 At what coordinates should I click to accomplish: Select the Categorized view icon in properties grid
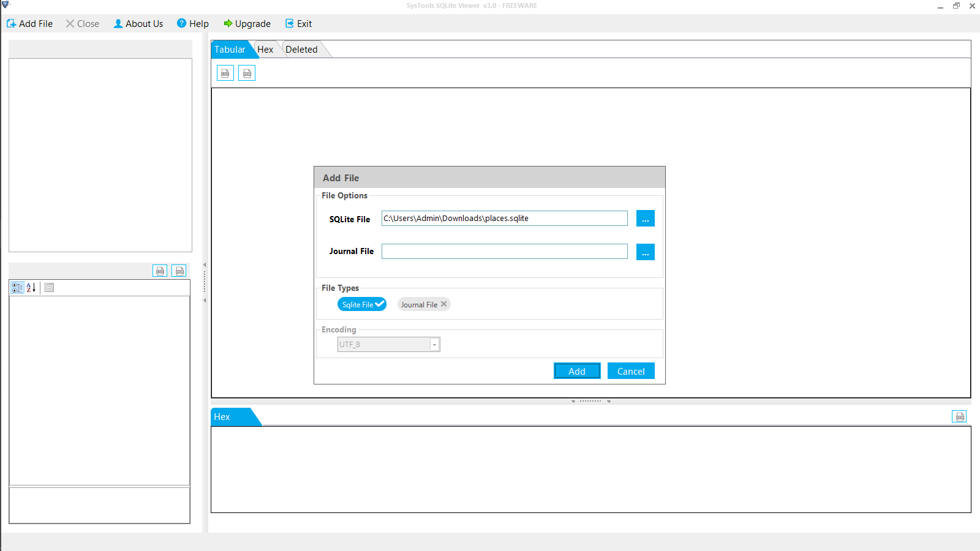pos(17,288)
